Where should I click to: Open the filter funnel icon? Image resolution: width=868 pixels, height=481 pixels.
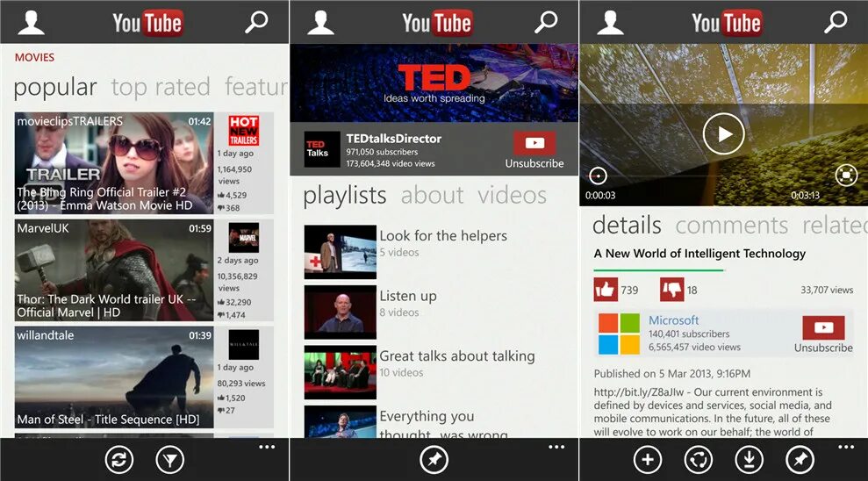(x=170, y=459)
